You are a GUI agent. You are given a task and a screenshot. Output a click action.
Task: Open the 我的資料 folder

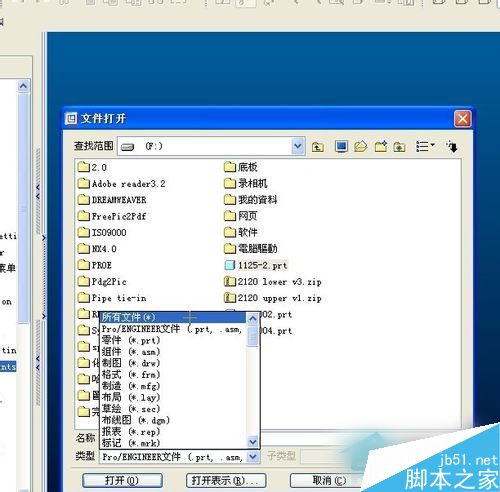[251, 200]
